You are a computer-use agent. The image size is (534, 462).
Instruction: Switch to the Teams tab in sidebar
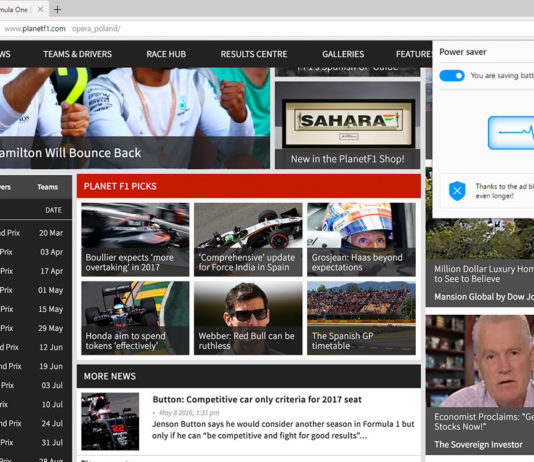point(48,187)
